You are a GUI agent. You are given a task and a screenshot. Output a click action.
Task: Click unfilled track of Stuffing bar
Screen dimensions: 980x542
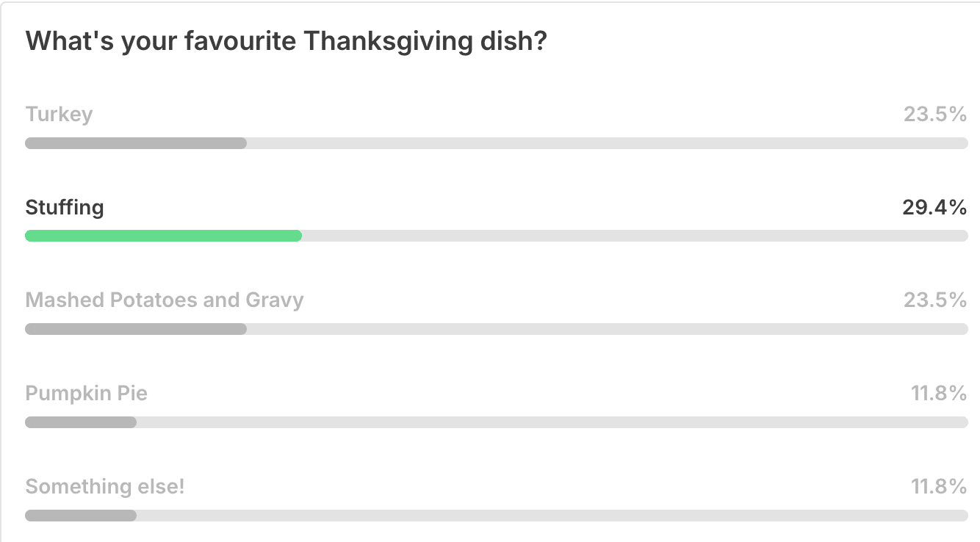(635, 236)
